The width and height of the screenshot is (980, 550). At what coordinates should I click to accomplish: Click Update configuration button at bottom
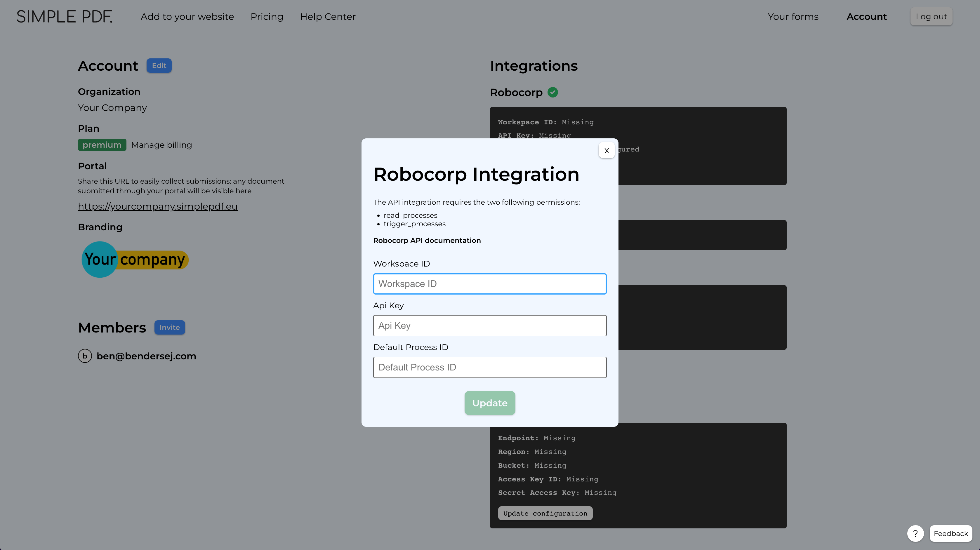(545, 513)
